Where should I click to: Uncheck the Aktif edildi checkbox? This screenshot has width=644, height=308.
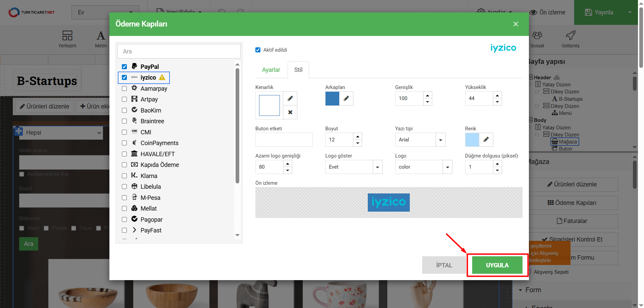click(258, 50)
